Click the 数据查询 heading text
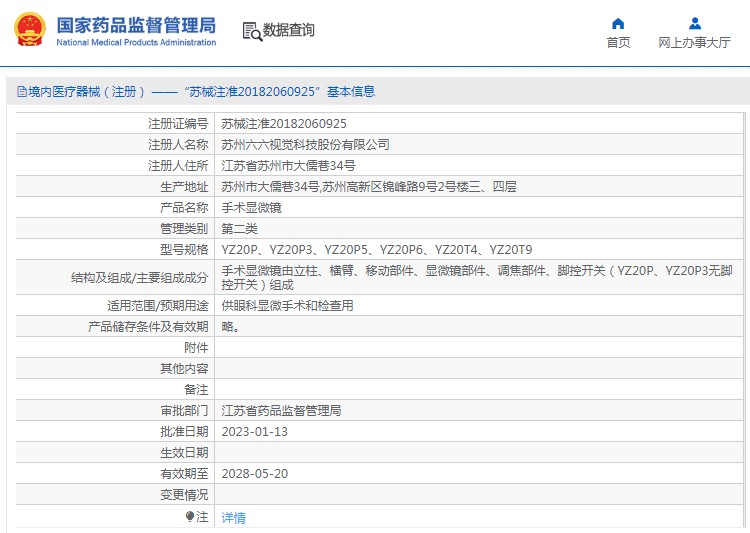 pyautogui.click(x=288, y=30)
